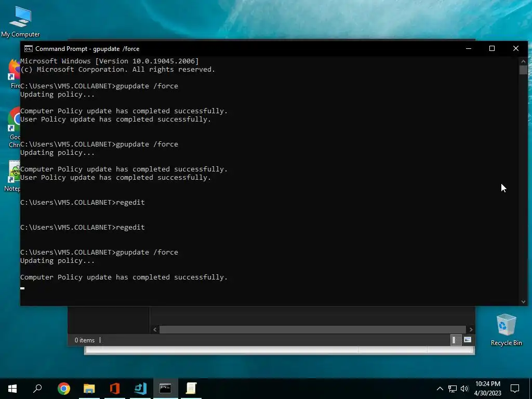
Task: Click the Firefox desktop shortcut behind the window
Action: (14, 74)
